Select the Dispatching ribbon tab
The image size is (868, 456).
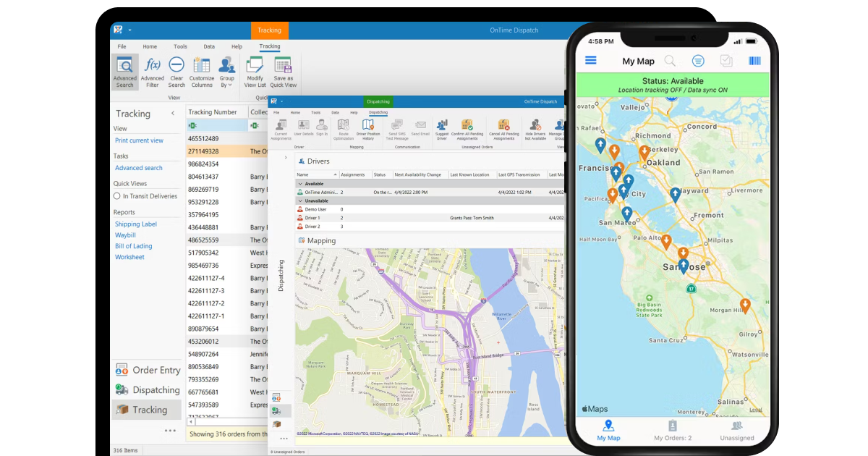pyautogui.click(x=378, y=112)
